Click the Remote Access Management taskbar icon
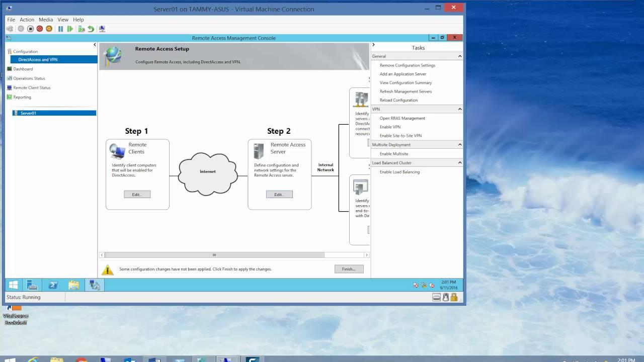The width and height of the screenshot is (644, 362). coord(95,285)
